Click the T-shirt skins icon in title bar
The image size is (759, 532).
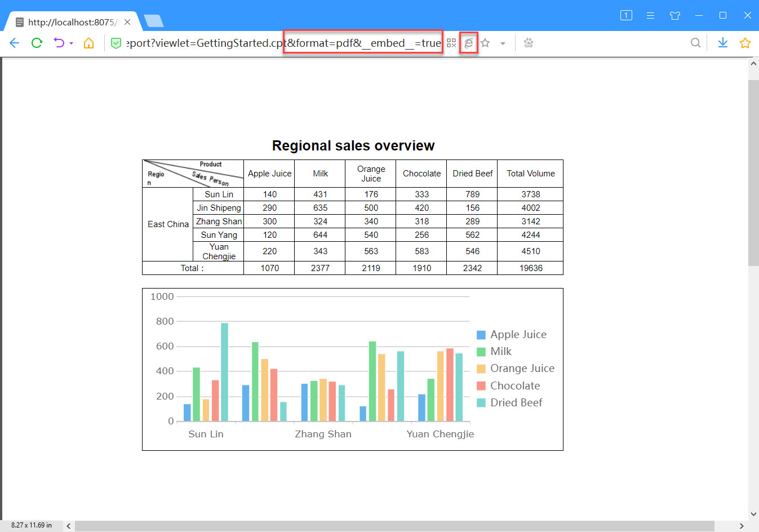674,15
